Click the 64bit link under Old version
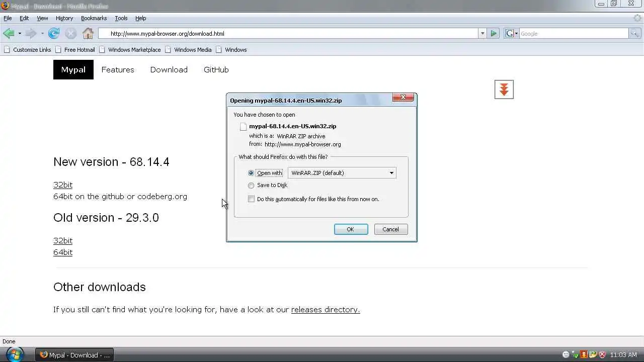Image resolution: width=644 pixels, height=362 pixels. click(x=63, y=252)
